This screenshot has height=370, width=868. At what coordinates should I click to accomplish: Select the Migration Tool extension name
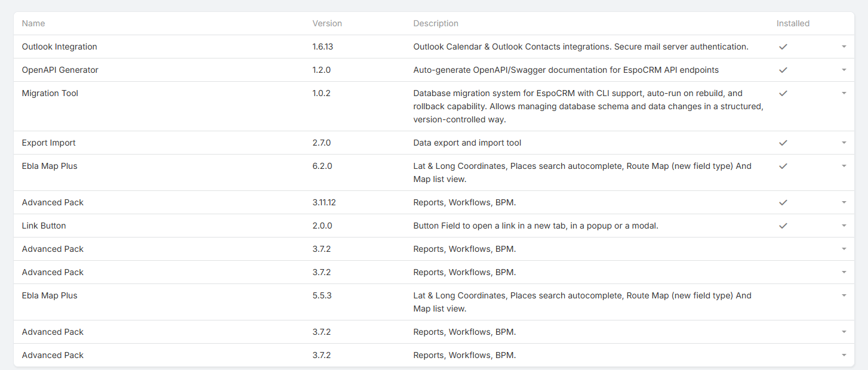[50, 93]
